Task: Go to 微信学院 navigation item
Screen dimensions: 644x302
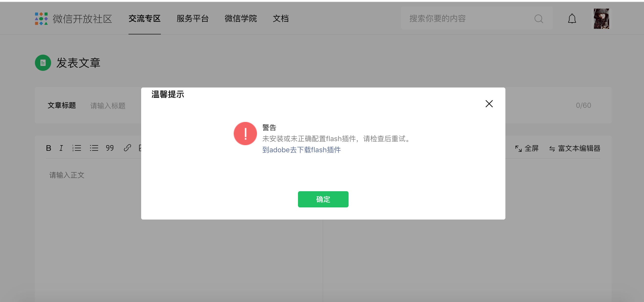Action: [x=241, y=19]
